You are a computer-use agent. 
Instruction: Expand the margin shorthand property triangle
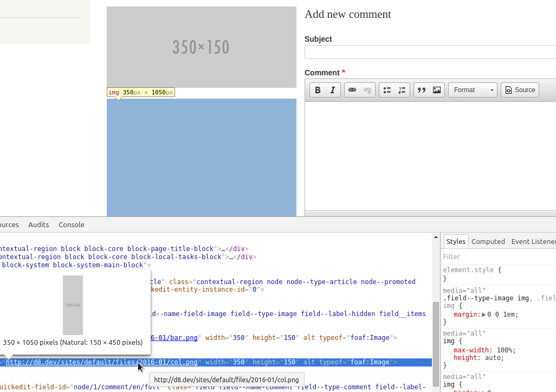[484, 314]
